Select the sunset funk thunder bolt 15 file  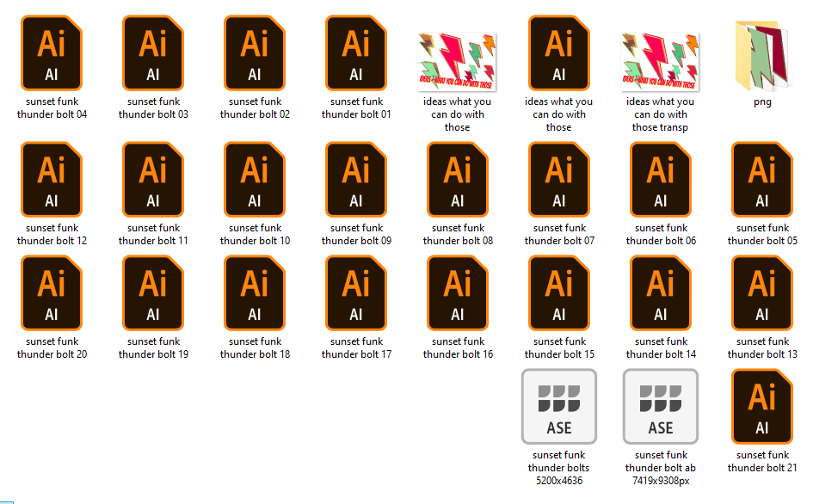[x=559, y=293]
